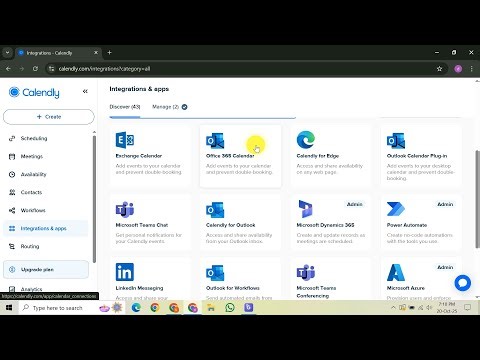The width and height of the screenshot is (480, 360).
Task: Collapse the sidebar with double chevron
Action: [x=85, y=91]
